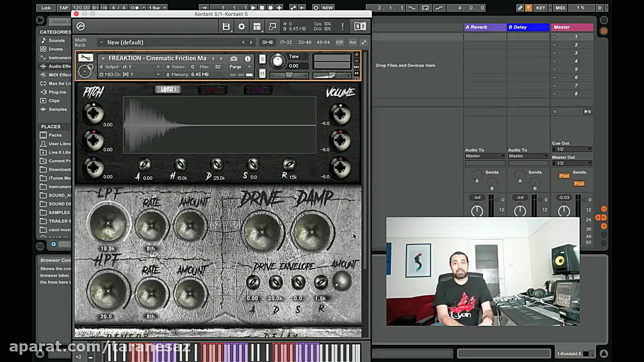Click the first Post send button on Master
This screenshot has height=362, width=644.
point(564,176)
